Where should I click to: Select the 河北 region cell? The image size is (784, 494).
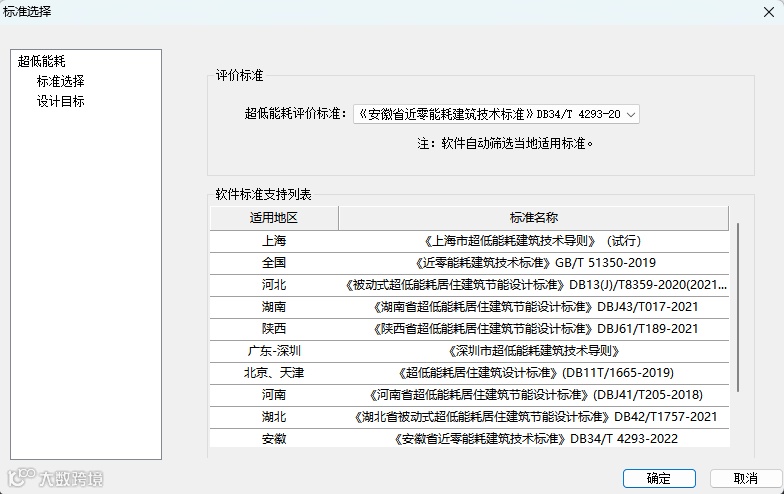pyautogui.click(x=274, y=285)
